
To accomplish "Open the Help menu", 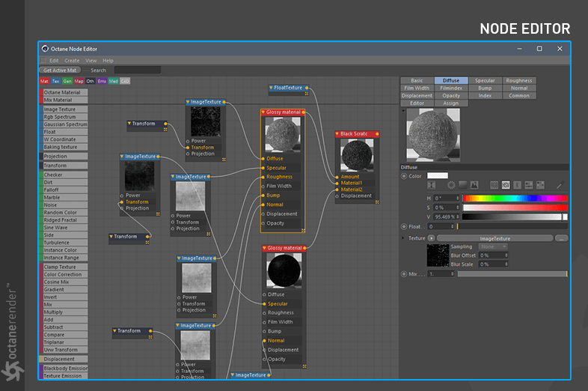I will (x=108, y=61).
